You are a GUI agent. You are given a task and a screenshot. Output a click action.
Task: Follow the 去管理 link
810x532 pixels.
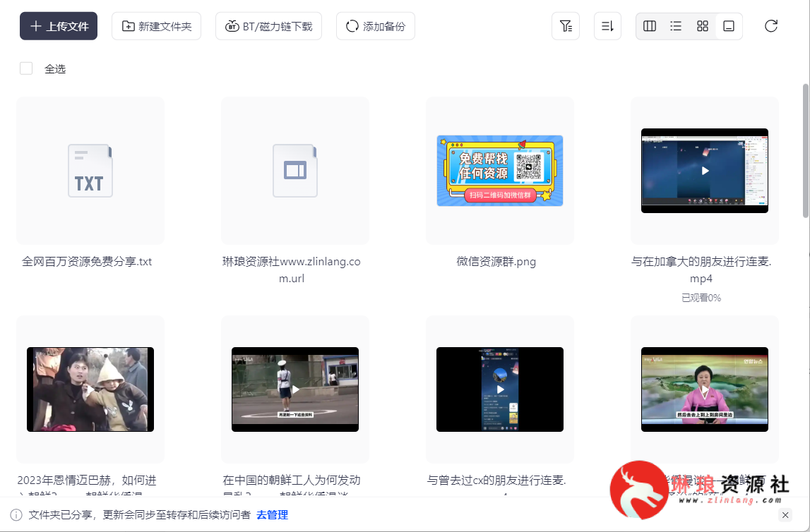(273, 515)
